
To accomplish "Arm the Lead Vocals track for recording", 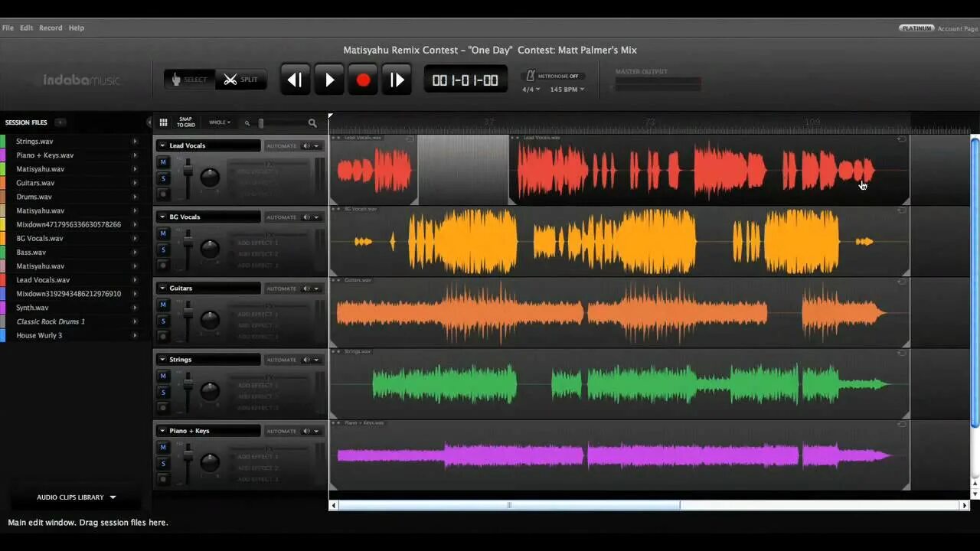I will [163, 194].
